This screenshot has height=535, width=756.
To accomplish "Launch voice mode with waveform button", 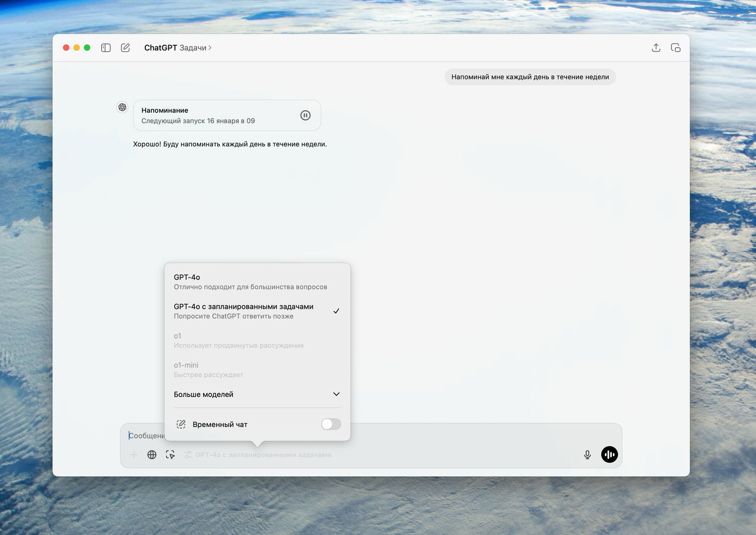I will [x=609, y=454].
